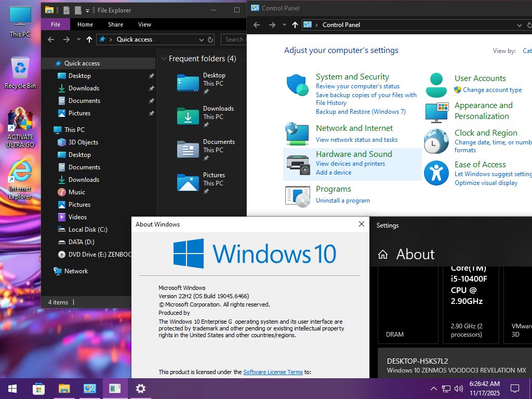Click the System and Security shield icon
This screenshot has height=399, width=532.
coord(297,85)
